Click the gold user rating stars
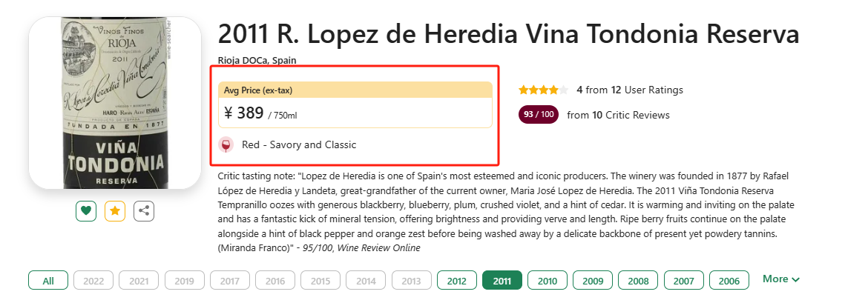This screenshot has width=868, height=303. point(543,90)
